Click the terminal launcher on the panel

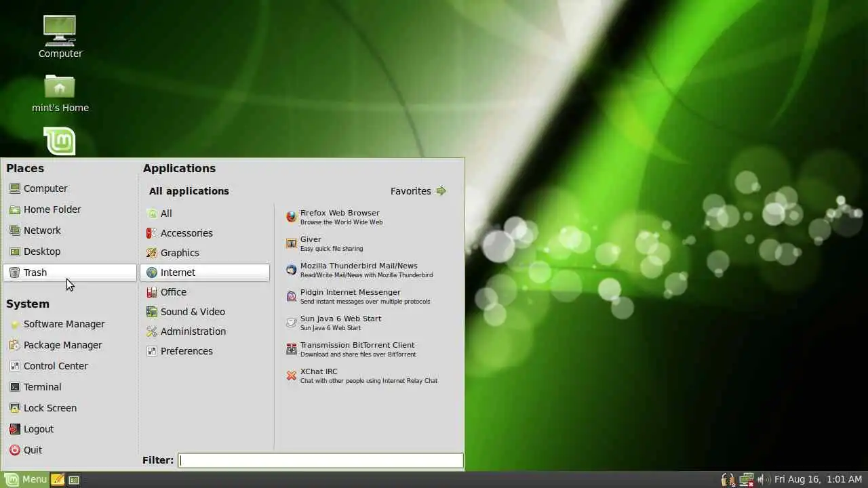point(74,480)
